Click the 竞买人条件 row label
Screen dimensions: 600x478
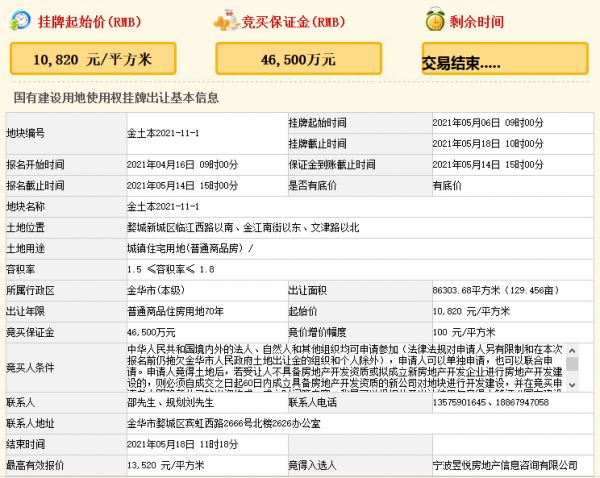(30, 368)
